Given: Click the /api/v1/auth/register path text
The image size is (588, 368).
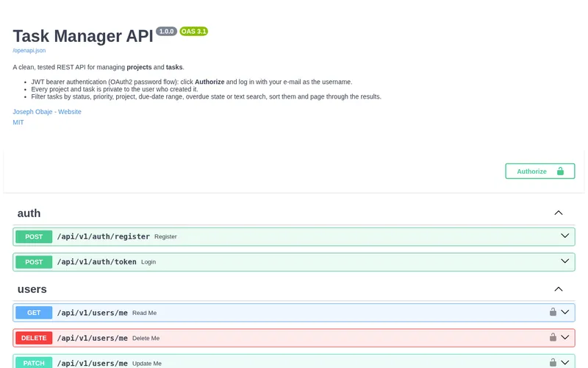Looking at the screenshot, I should pyautogui.click(x=103, y=236).
